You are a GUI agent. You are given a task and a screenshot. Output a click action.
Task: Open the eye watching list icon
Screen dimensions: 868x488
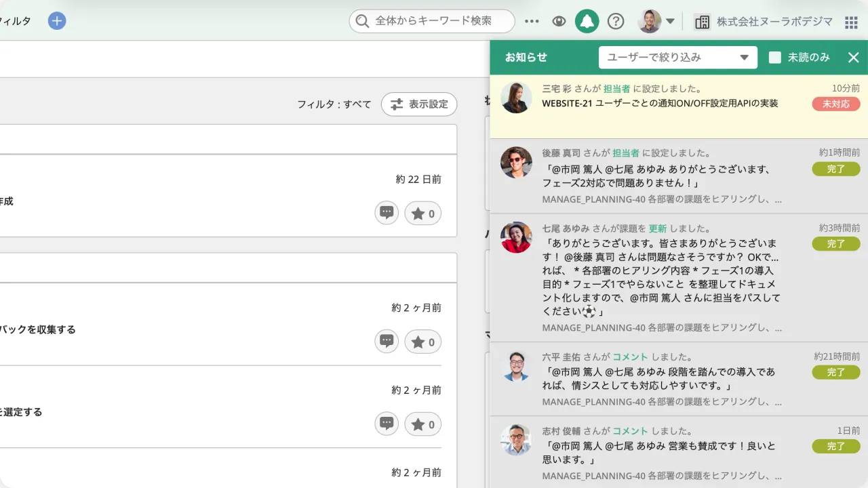[559, 22]
